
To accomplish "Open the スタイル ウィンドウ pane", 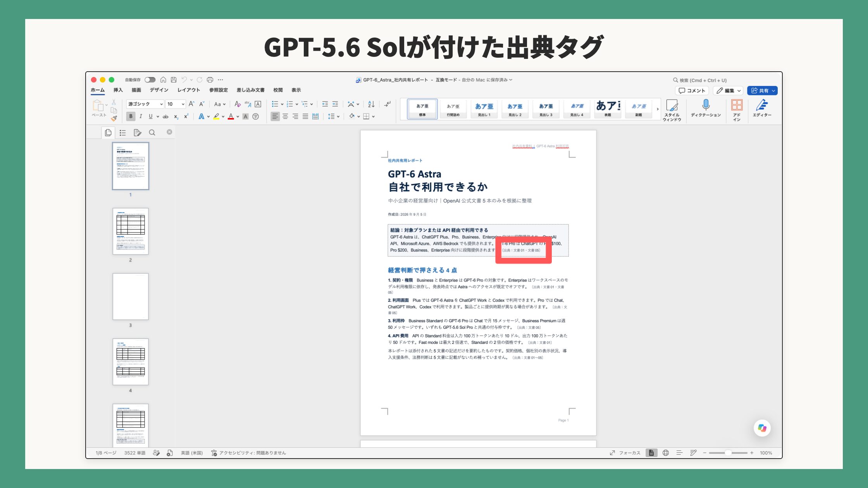I will (672, 110).
